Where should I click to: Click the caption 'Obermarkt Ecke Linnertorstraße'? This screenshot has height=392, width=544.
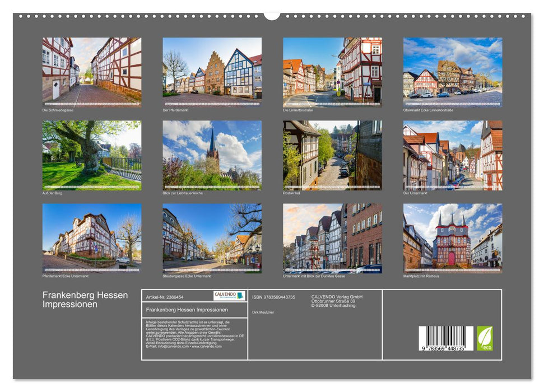coord(428,110)
